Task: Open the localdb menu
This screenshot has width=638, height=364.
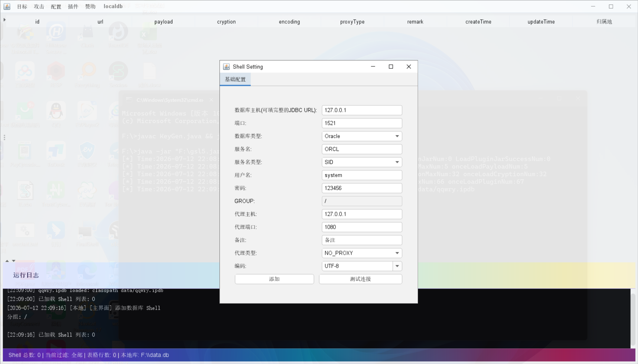Action: [113, 6]
